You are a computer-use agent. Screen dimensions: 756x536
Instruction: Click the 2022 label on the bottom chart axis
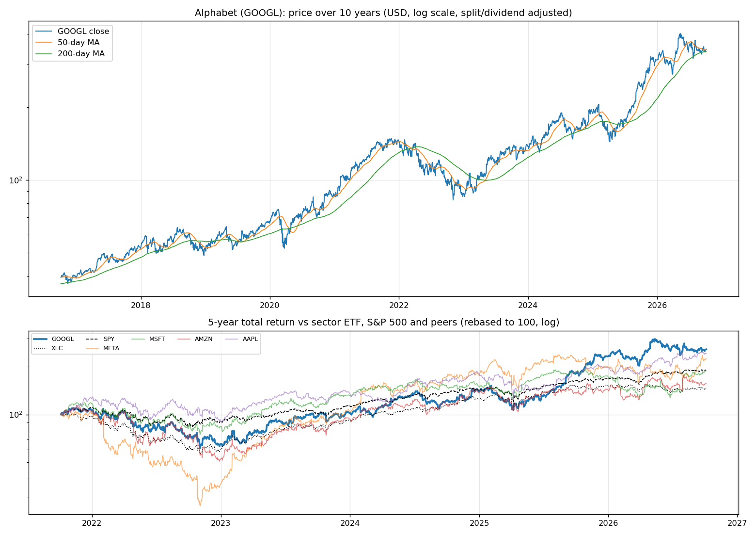(92, 523)
